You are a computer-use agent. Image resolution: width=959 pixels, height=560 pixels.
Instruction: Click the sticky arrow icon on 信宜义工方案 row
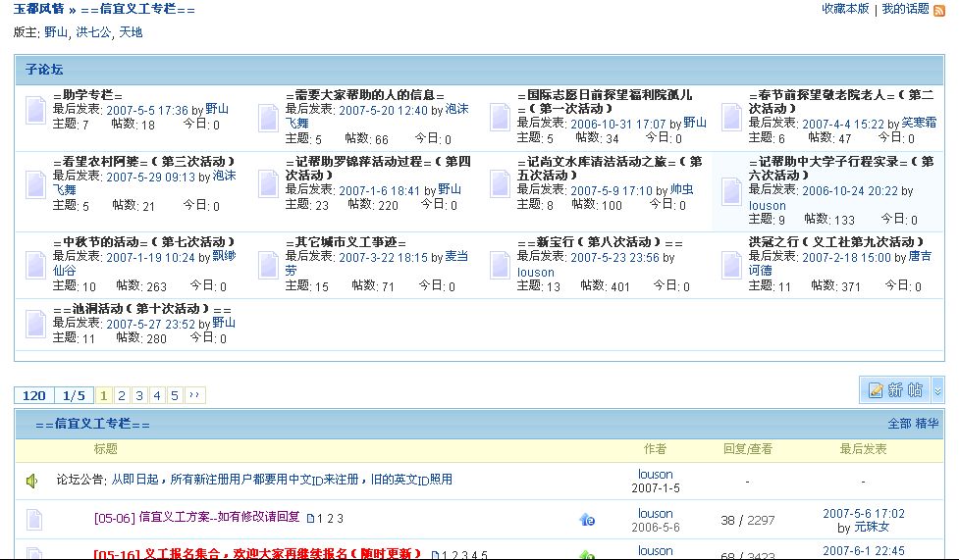(x=587, y=520)
